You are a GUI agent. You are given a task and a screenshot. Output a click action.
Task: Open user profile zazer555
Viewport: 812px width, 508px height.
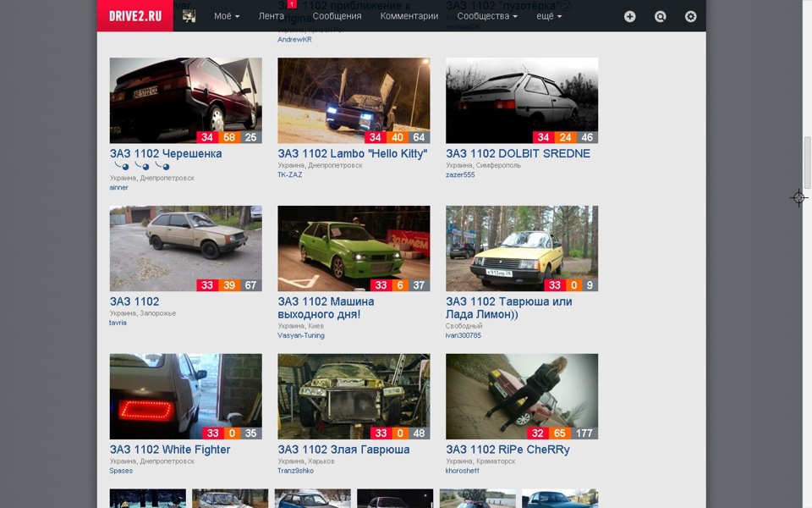[460, 174]
